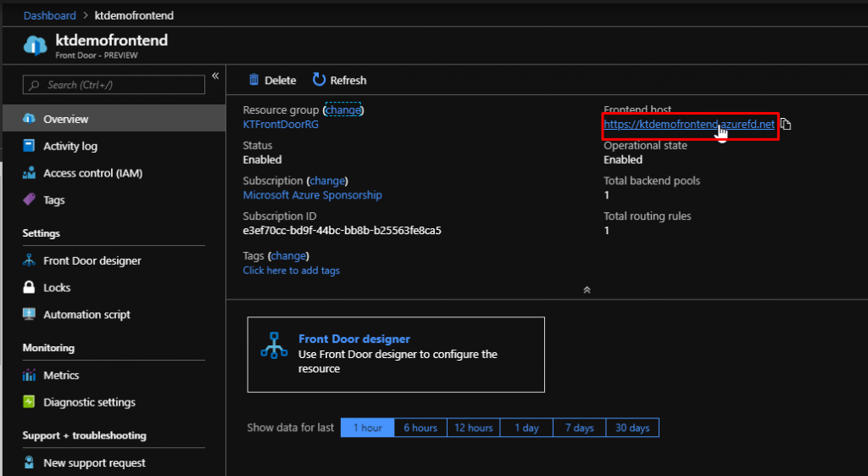Open Microsoft Azure Sponsorship subscription

pos(312,195)
